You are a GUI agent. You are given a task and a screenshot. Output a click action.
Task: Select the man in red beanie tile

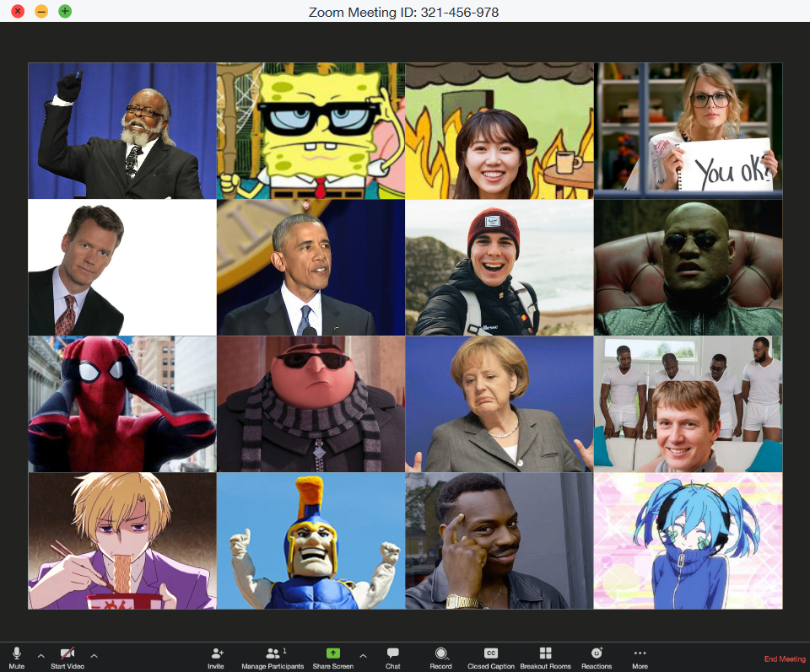coord(499,268)
